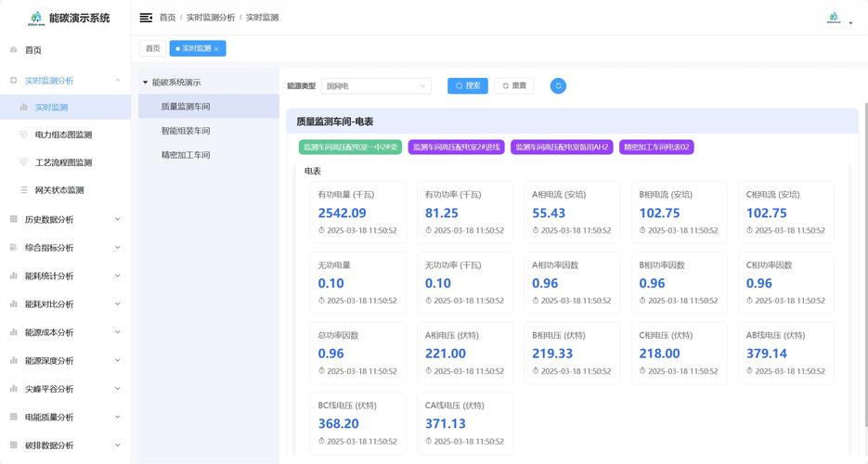Select 智能组装车间 in the tree
This screenshot has width=868, height=464.
tap(186, 131)
